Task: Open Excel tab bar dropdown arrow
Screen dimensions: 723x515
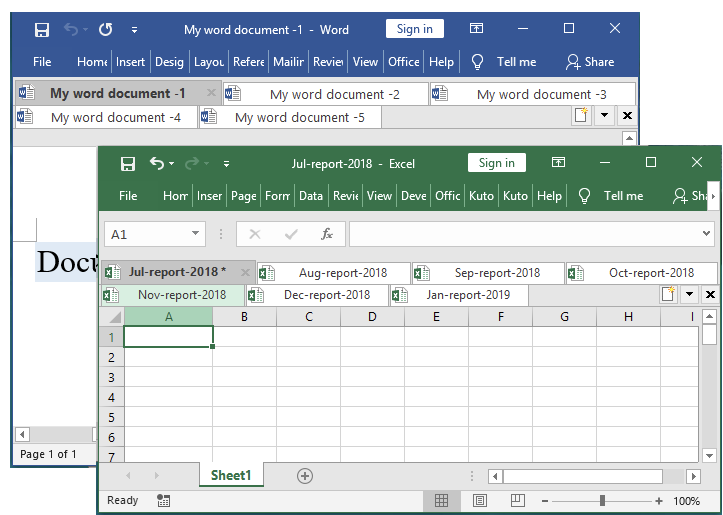Action: (689, 294)
